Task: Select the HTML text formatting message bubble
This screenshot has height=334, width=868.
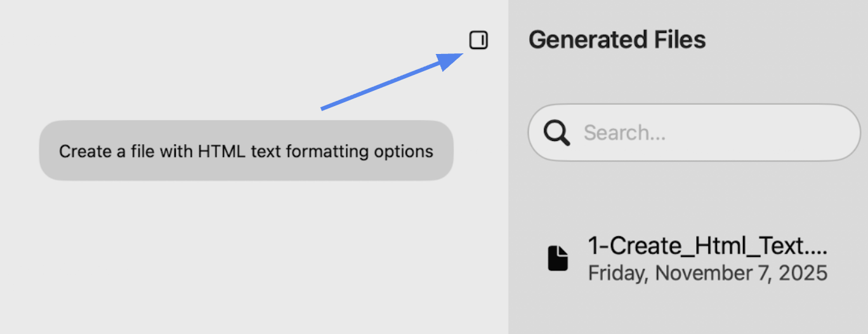Action: (246, 150)
